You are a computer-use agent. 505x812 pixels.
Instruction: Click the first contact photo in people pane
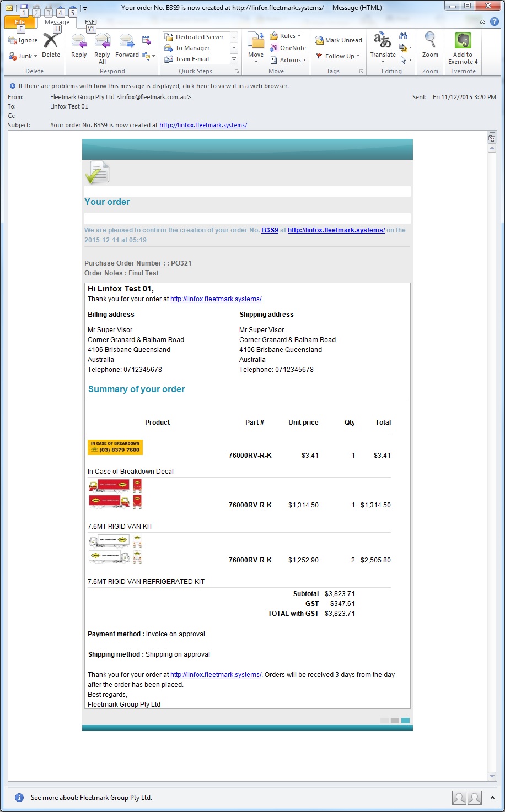point(459,797)
